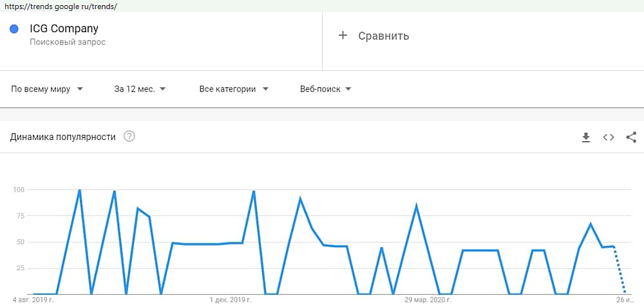The height and width of the screenshot is (305, 644).
Task: Click the blue dot beside ICG Company
Action: coord(14,28)
